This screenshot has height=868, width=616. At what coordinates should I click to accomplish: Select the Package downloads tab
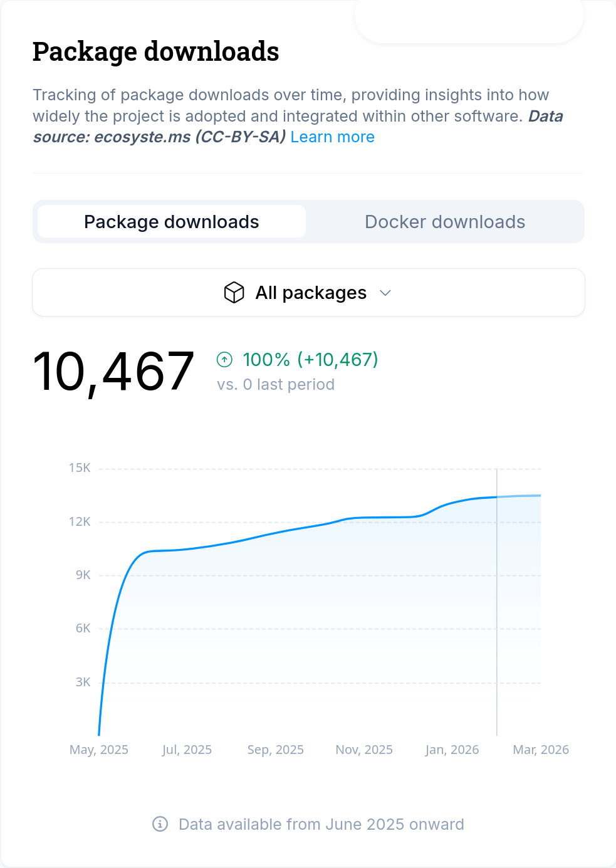click(x=172, y=222)
